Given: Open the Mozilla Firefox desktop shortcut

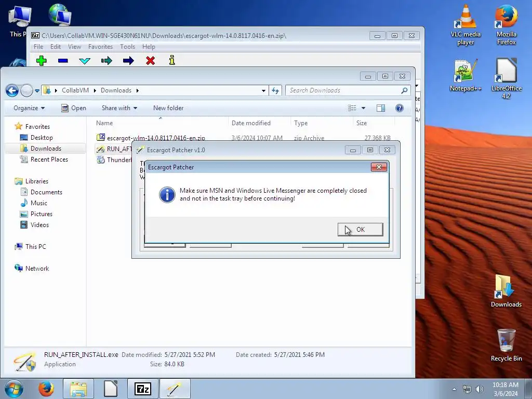Looking at the screenshot, I should pos(506,25).
